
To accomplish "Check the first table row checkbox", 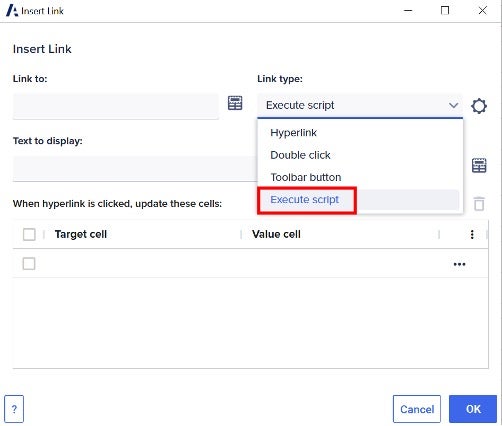I will pyautogui.click(x=29, y=264).
